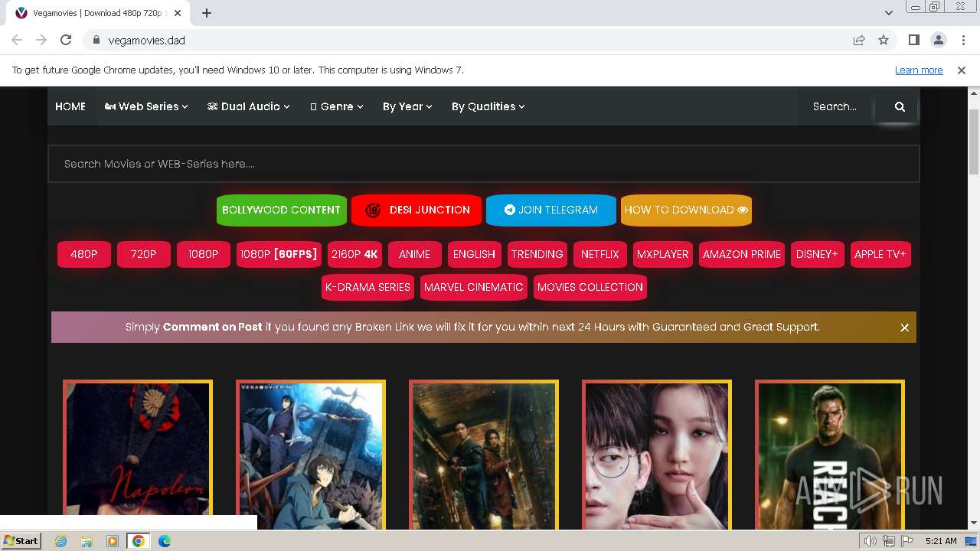Click the address bar URL
The image size is (980, 551).
tap(147, 40)
